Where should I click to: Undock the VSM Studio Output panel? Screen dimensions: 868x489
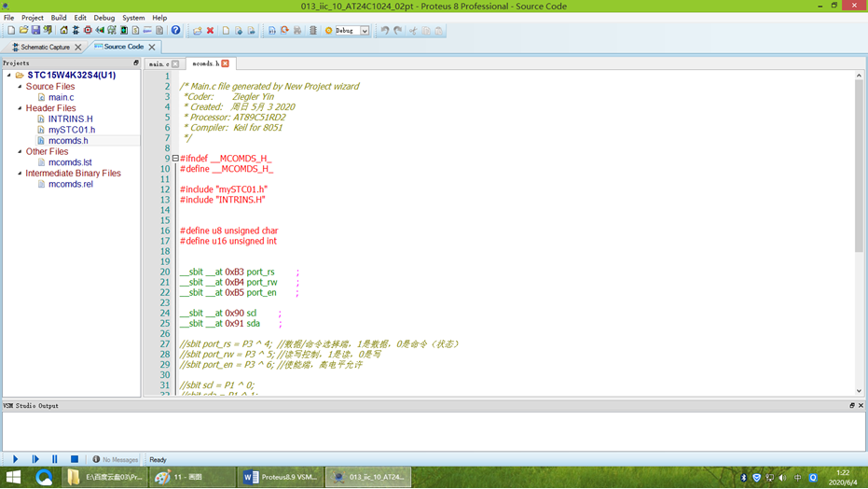pyautogui.click(x=852, y=405)
